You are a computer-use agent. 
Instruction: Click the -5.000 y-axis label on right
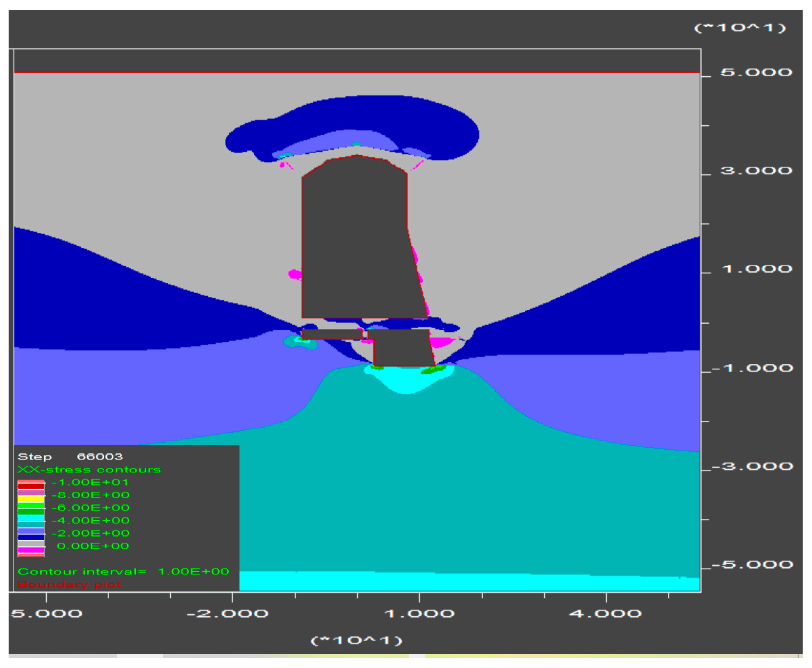point(752,565)
